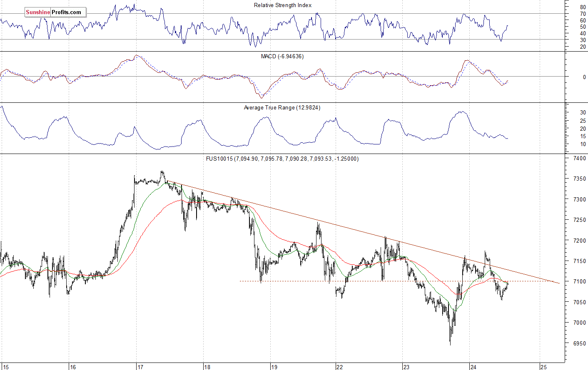Click date label 23 on time axis

[x=406, y=367]
